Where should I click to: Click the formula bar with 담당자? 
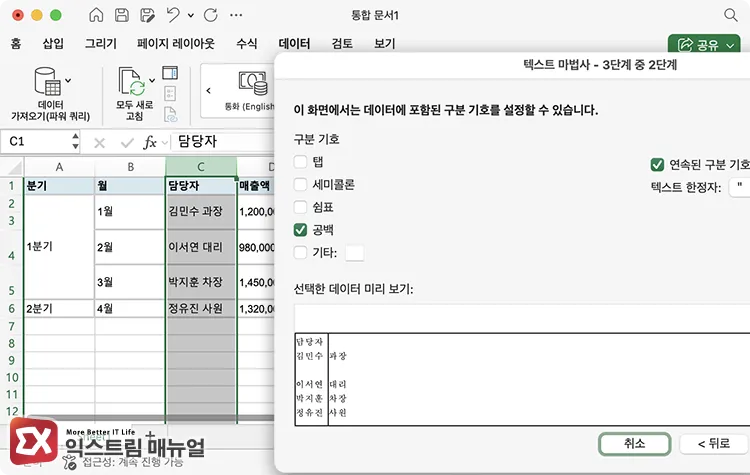click(222, 142)
